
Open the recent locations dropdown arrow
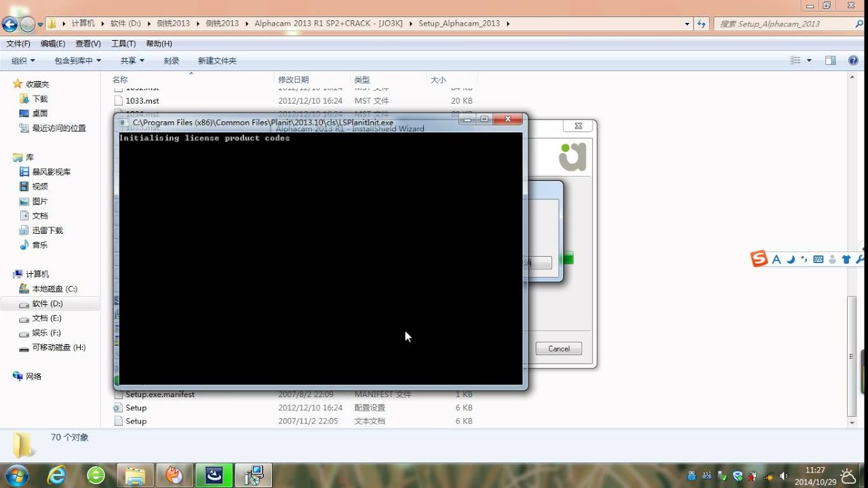click(x=40, y=25)
